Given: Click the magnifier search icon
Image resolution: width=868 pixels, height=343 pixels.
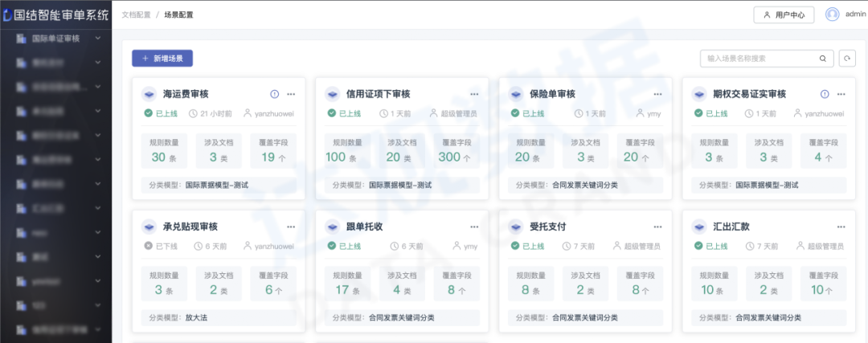Looking at the screenshot, I should [823, 58].
